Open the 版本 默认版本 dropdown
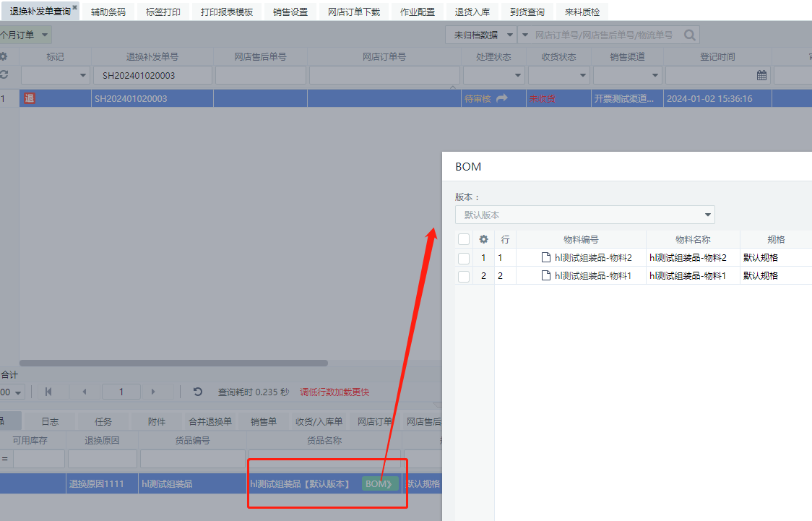 click(584, 215)
